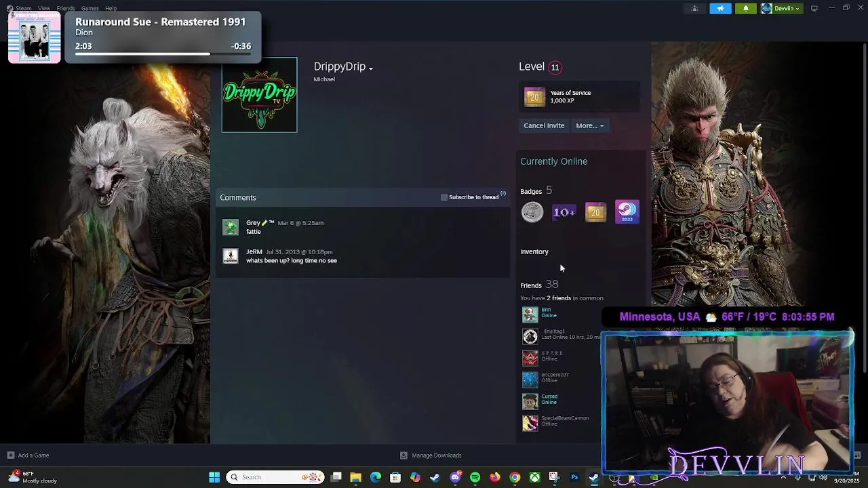Viewport: 868px width, 488px height.
Task: Open JeRM's commenter profile name
Action: [254, 251]
